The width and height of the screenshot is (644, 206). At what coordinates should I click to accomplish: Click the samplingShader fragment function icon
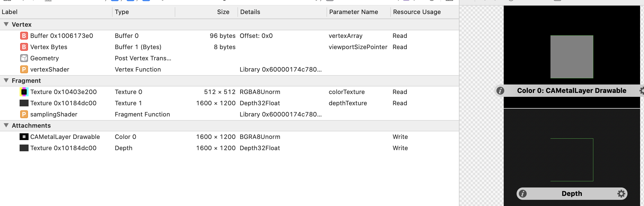pos(24,114)
